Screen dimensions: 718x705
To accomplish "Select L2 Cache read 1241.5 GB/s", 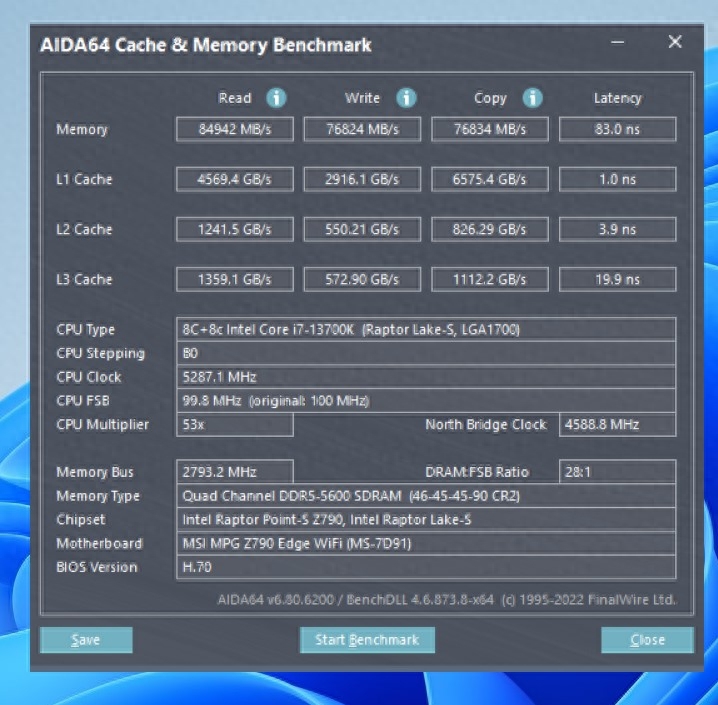I will click(234, 229).
